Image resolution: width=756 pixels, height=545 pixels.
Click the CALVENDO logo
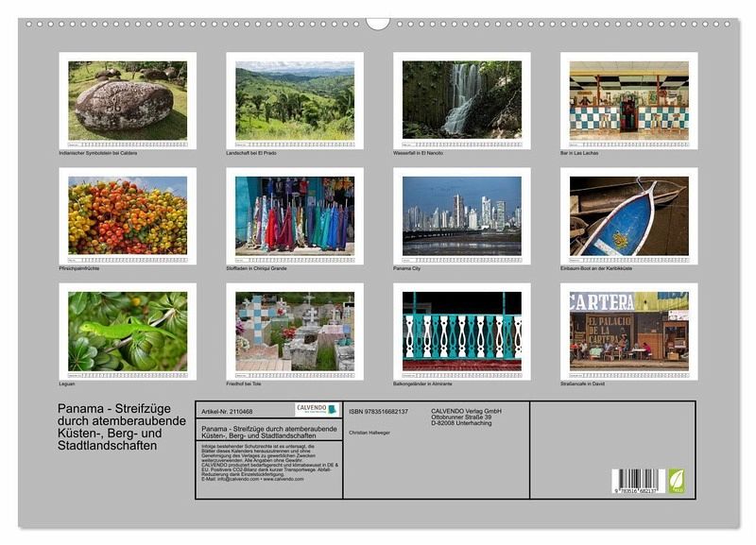click(x=317, y=410)
